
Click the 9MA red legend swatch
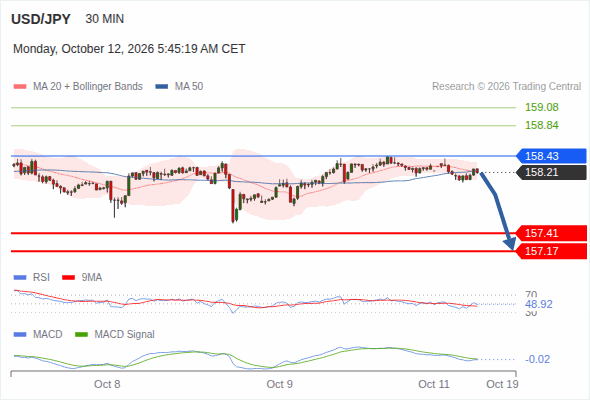[68, 278]
